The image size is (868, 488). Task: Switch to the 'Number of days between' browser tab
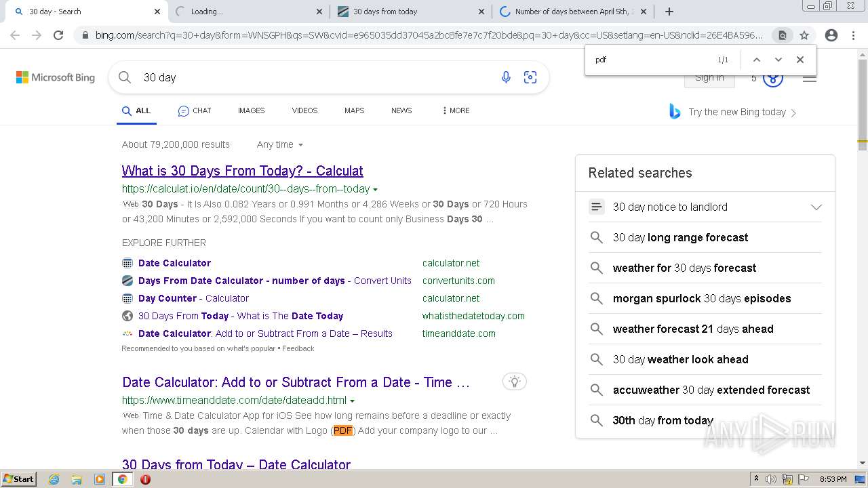tap(572, 12)
